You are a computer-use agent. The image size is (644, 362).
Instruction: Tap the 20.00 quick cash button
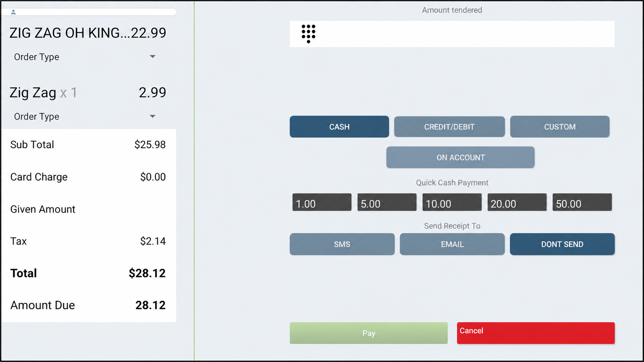(x=517, y=202)
